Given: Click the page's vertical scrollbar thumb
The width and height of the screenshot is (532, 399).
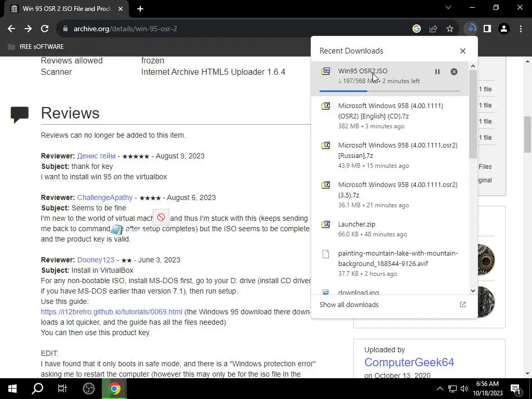Looking at the screenshot, I should pos(527,135).
